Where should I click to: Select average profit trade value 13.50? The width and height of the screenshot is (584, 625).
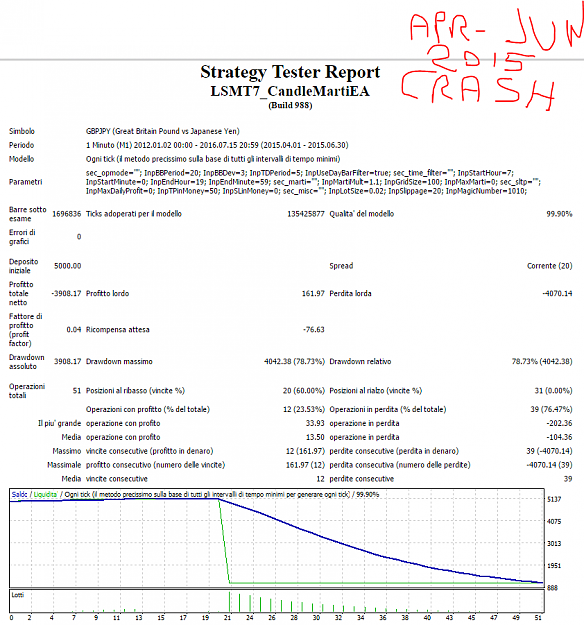click(x=315, y=437)
